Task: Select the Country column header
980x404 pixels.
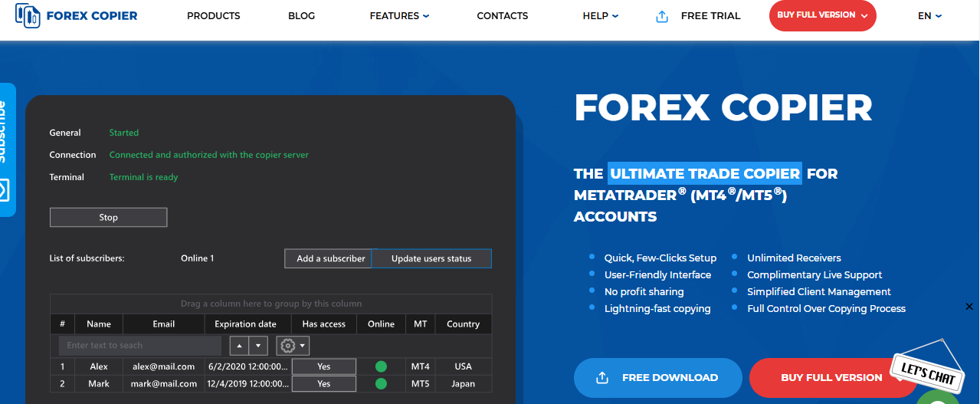Action: coord(464,324)
